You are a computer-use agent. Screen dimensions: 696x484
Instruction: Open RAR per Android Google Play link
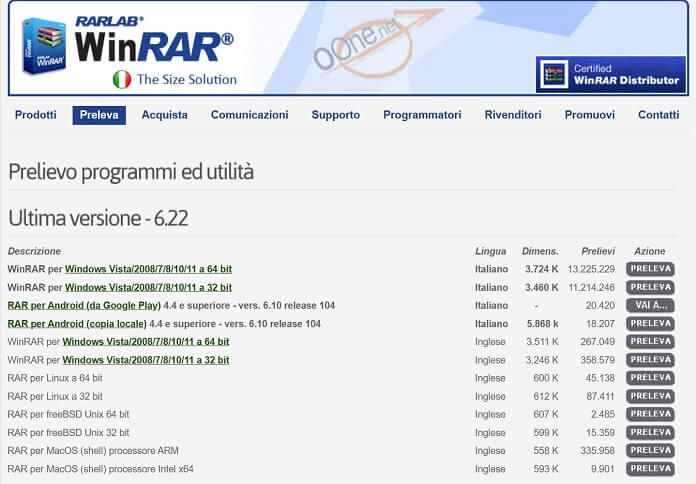pyautogui.click(x=84, y=305)
